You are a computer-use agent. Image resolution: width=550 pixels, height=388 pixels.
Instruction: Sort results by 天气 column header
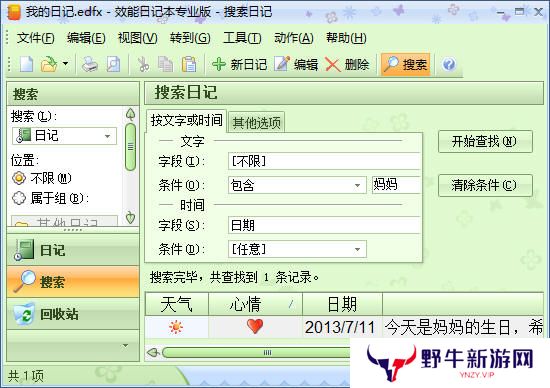(x=177, y=304)
